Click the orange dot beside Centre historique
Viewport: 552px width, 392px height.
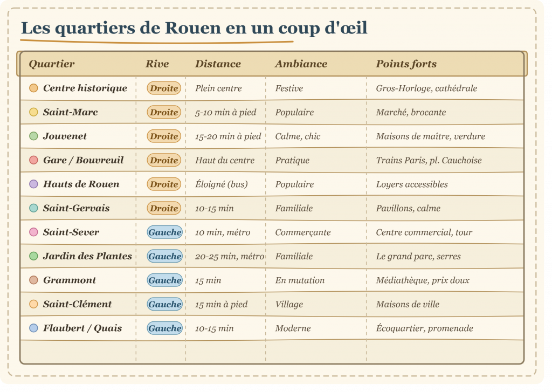coord(33,88)
